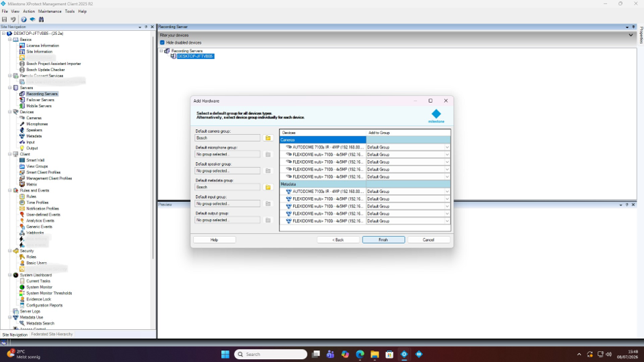
Task: Browse folder for Default input group
Action: (268, 203)
